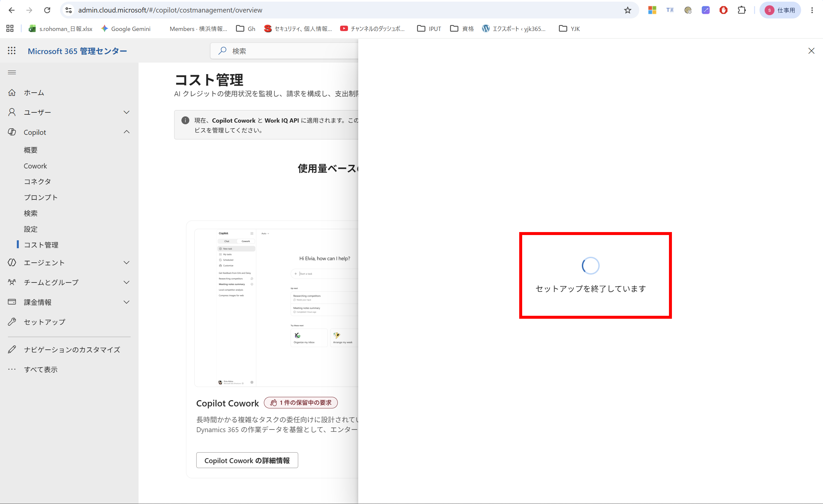823x504 pixels.
Task: Click すべて表示 to show all items
Action: (x=41, y=370)
